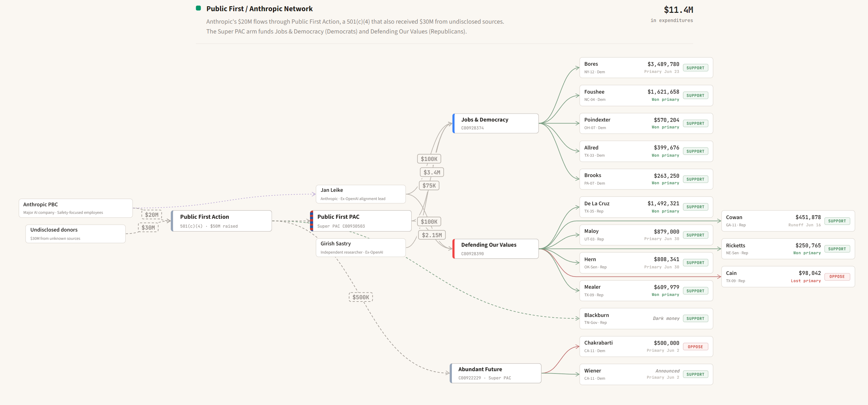Select the Bores NY-12 candidate card
Screen dimensions: 868x405
(646, 68)
